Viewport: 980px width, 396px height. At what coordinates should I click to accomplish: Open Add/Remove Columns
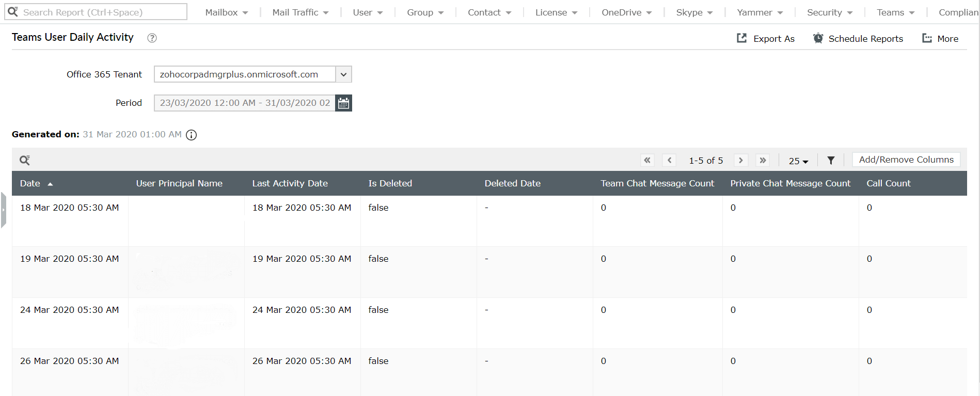tap(906, 160)
